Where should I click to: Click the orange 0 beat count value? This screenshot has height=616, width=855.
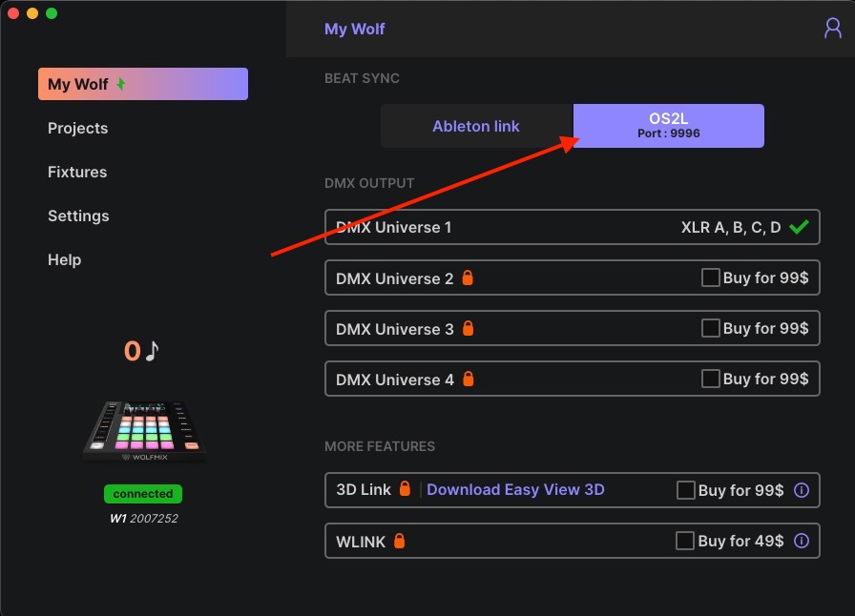(133, 351)
